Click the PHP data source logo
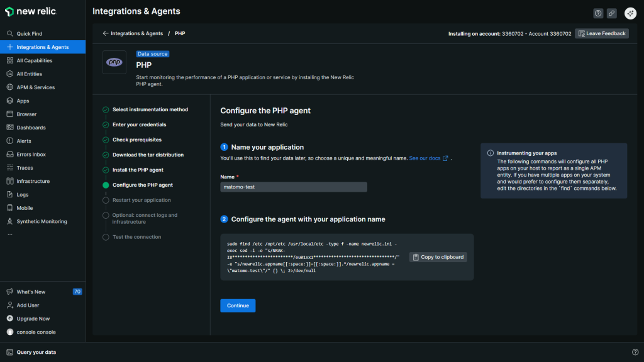The width and height of the screenshot is (644, 362). (114, 62)
